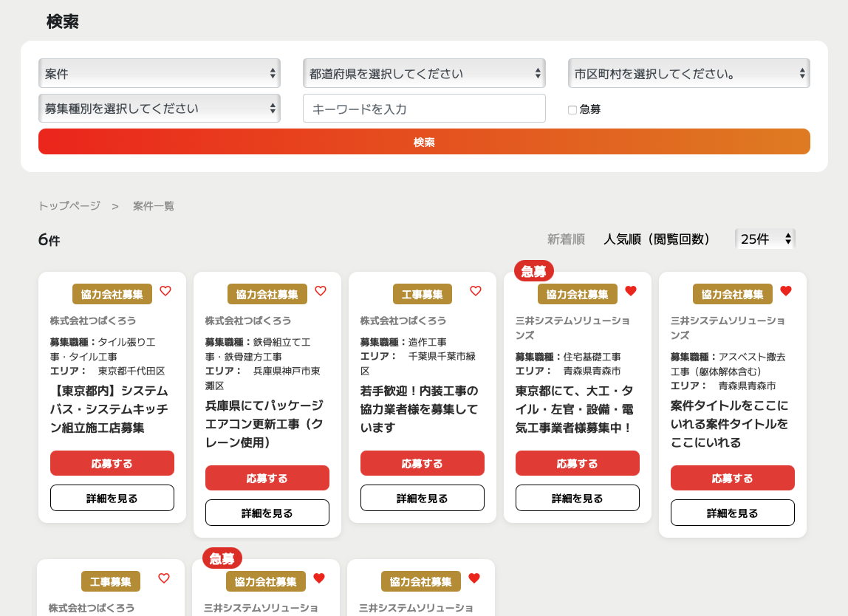Image resolution: width=848 pixels, height=616 pixels.
Task: Click heart on last bottom-row 協力会社募集 card
Action: [474, 578]
